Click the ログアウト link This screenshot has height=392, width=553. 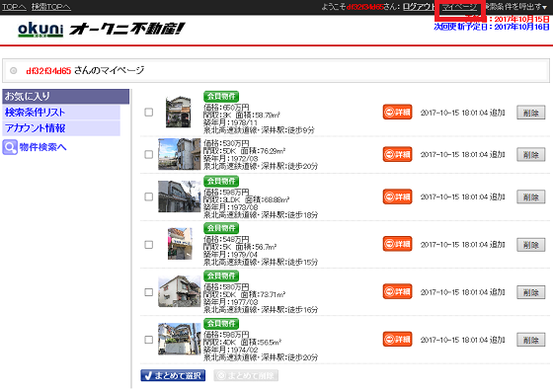coord(419,7)
